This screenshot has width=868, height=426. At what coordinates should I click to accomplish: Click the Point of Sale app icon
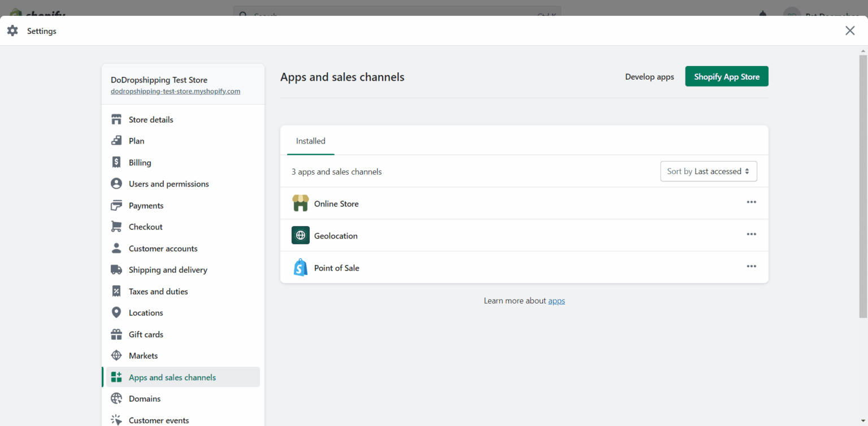pyautogui.click(x=300, y=267)
